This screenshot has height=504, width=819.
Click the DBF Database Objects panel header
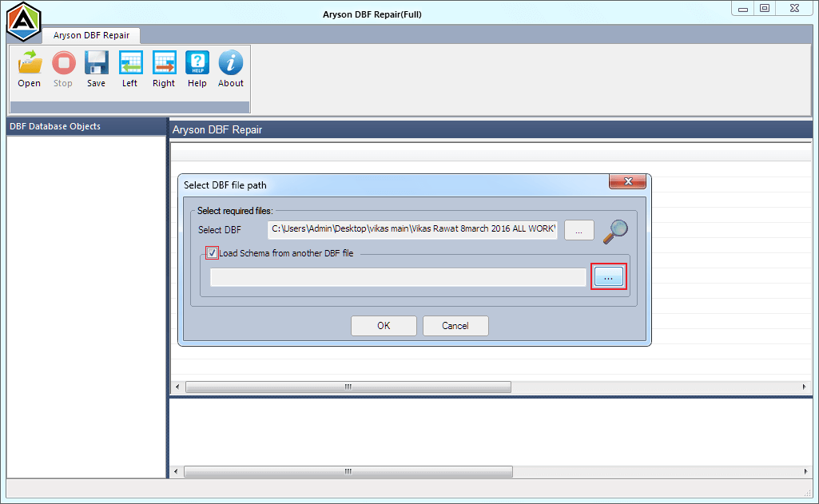87,126
